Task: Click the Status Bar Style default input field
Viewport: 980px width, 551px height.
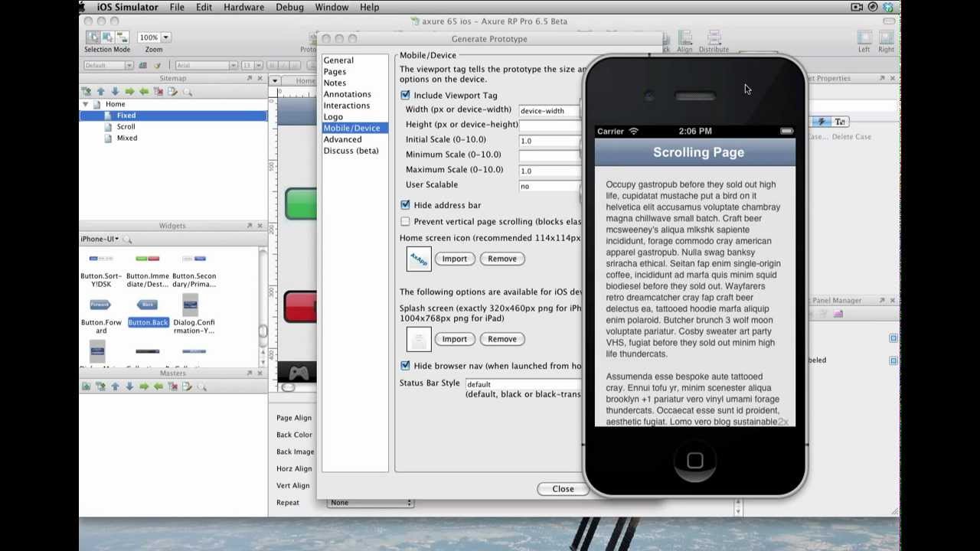Action: click(x=524, y=384)
